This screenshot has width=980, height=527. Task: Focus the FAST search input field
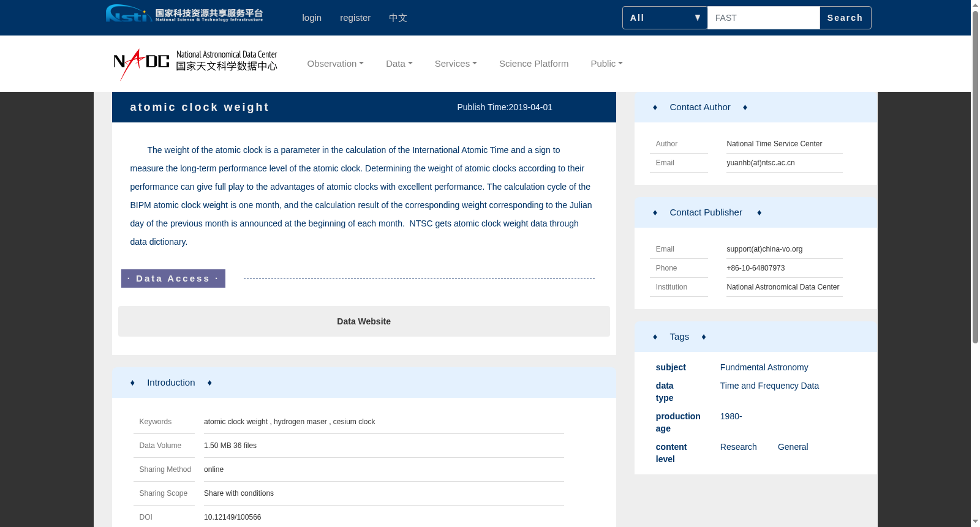pos(764,18)
